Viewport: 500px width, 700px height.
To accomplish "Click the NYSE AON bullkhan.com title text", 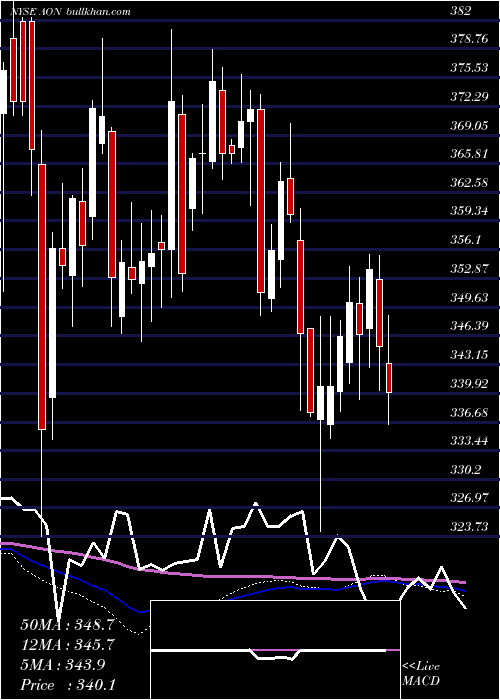I will click(x=71, y=12).
